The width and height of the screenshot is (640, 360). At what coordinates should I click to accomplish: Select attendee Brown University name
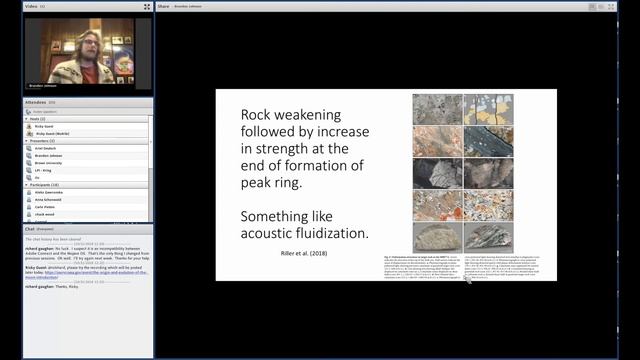49,163
